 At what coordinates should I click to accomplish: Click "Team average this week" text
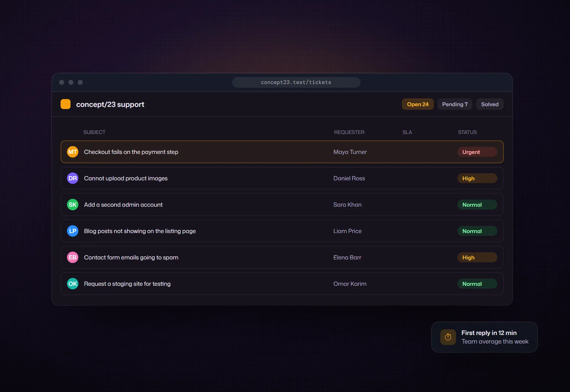[x=495, y=341]
